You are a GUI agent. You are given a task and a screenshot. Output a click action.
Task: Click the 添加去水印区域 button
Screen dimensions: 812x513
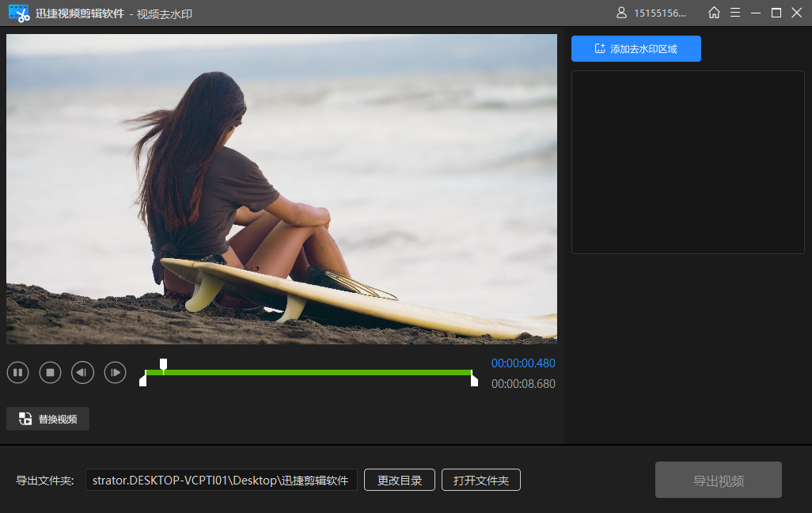636,49
